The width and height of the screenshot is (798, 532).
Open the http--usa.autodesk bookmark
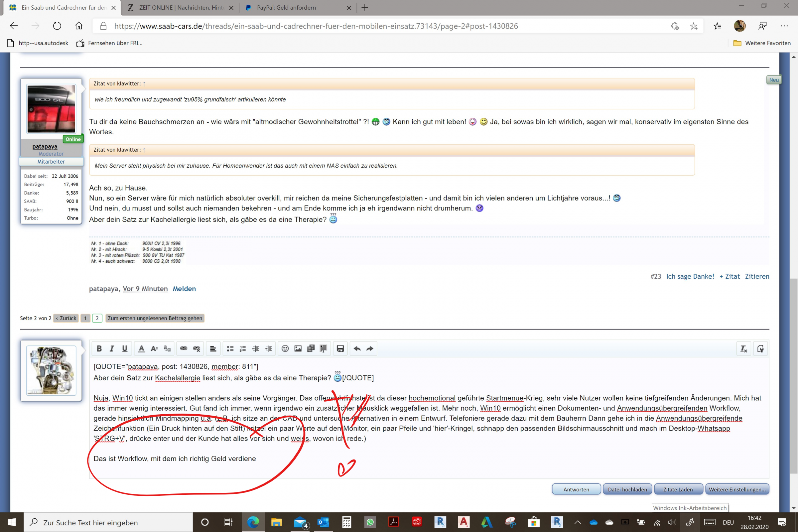[38, 43]
